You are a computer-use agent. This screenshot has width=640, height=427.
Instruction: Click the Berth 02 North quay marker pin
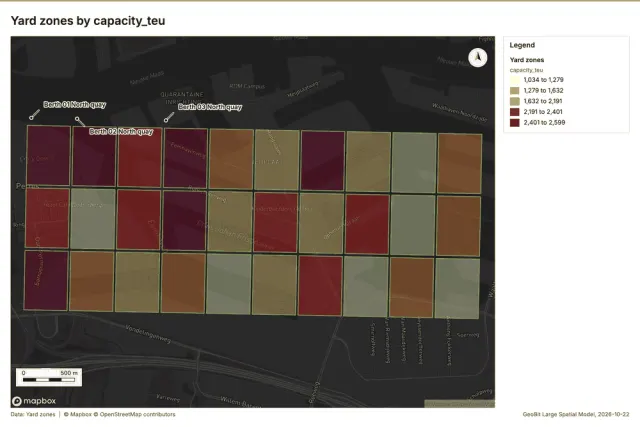pos(77,119)
